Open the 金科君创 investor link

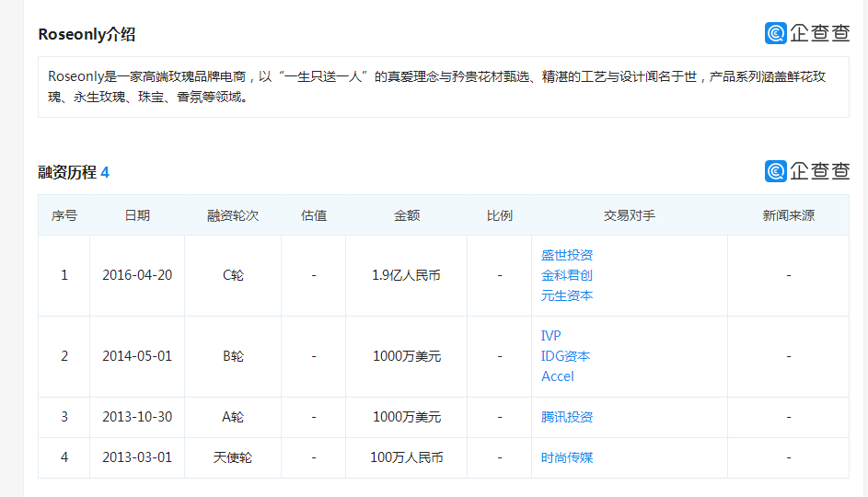pyautogui.click(x=566, y=275)
